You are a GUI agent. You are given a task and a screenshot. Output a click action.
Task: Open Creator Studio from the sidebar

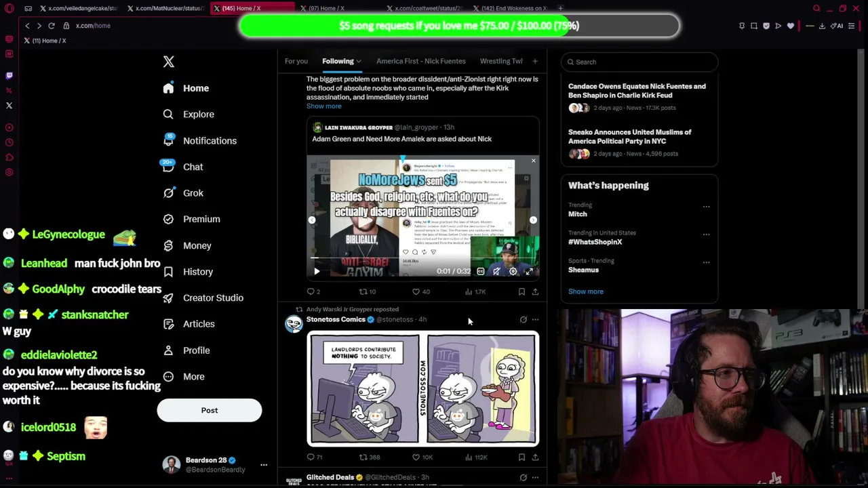pyautogui.click(x=203, y=298)
